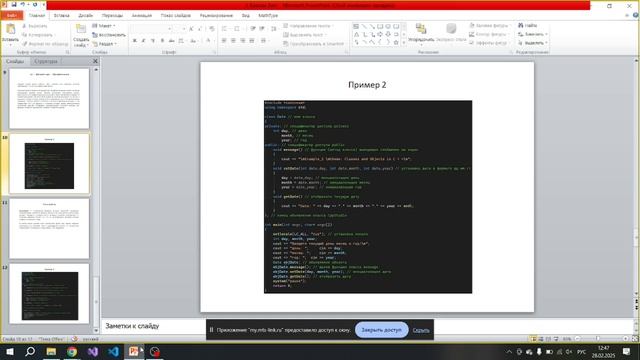
Task: Expand the Макет layout dropdown
Action: pos(104,26)
